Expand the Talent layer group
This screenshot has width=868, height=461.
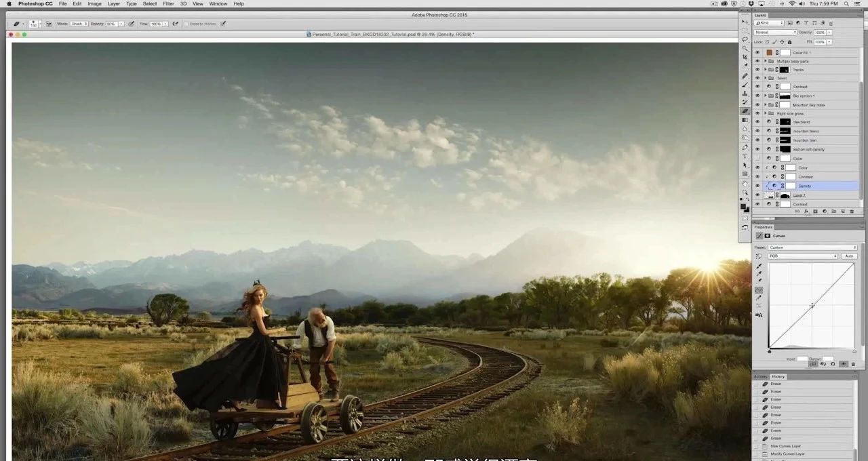(x=765, y=78)
